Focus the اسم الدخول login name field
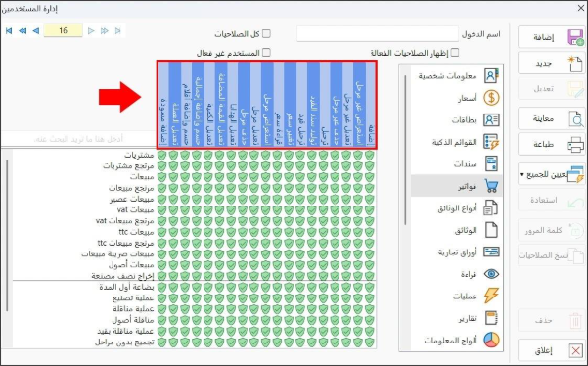The height and width of the screenshot is (366, 588). coord(378,33)
